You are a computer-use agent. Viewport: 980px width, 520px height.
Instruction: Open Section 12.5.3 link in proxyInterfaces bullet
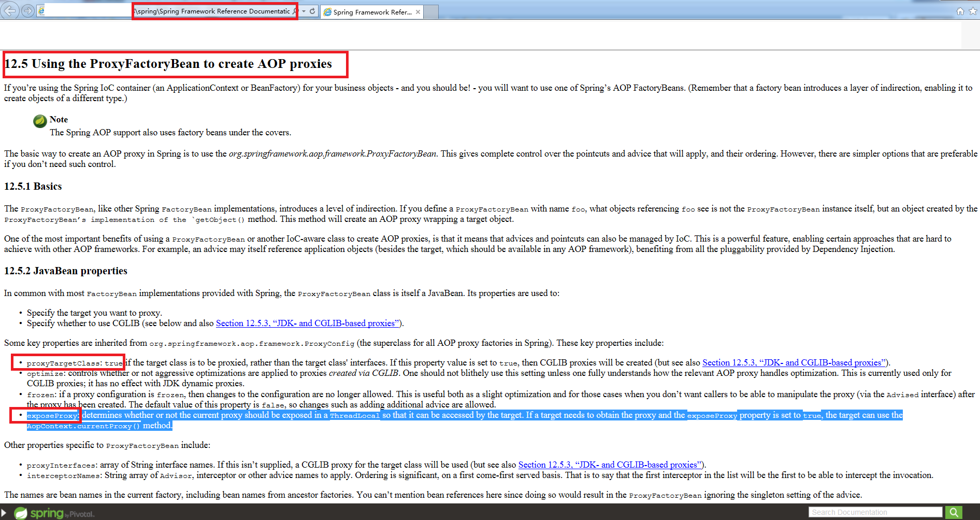pyautogui.click(x=610, y=465)
